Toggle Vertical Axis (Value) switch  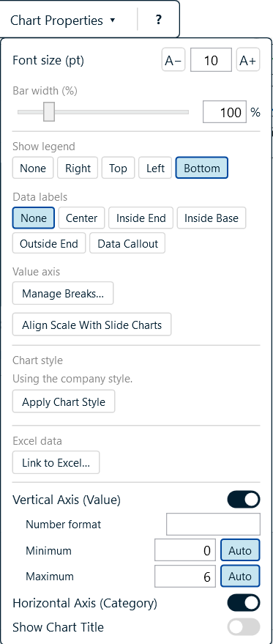244,499
